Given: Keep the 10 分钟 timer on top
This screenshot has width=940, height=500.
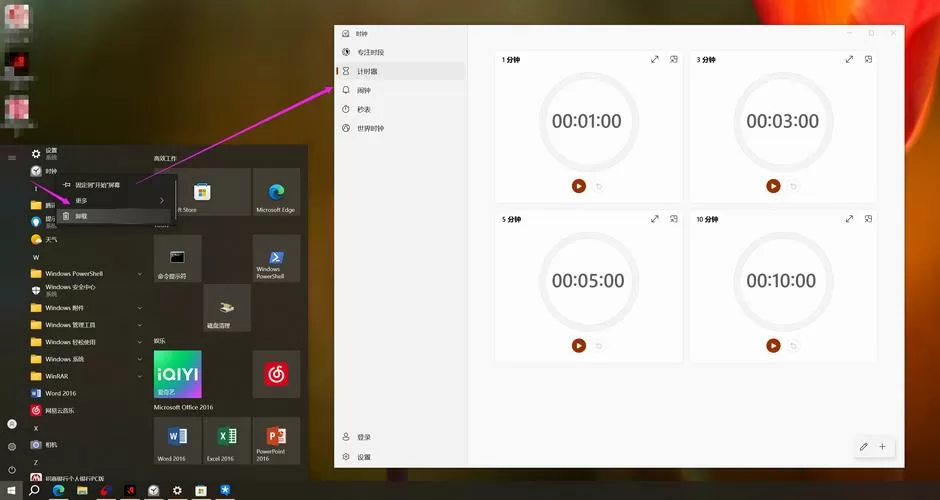Looking at the screenshot, I should pyautogui.click(x=868, y=219).
